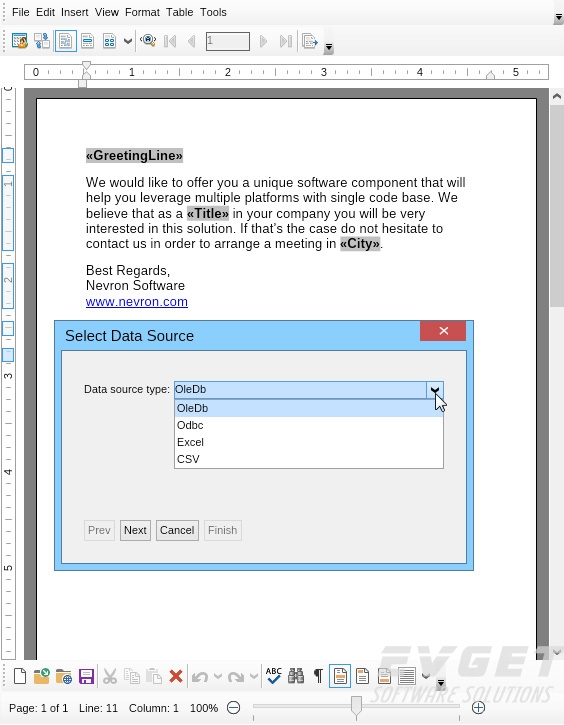
Task: Open the Undo history dropdown
Action: [218, 676]
